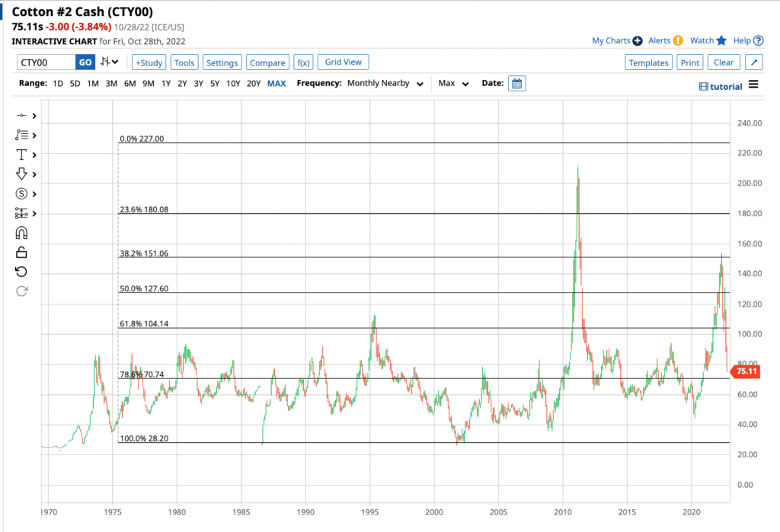Image resolution: width=780 pixels, height=532 pixels.
Task: Click the tutorial video icon
Action: pos(703,87)
